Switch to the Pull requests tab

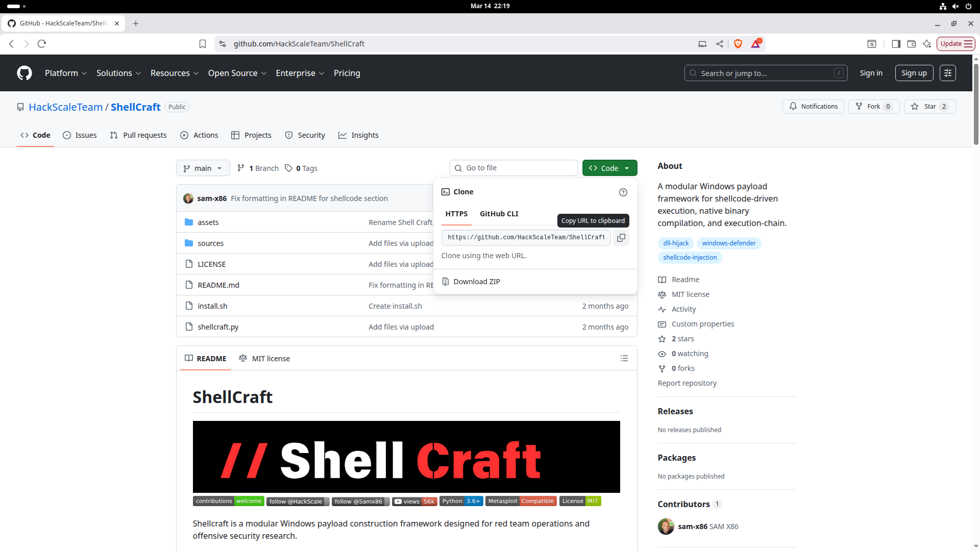[138, 135]
